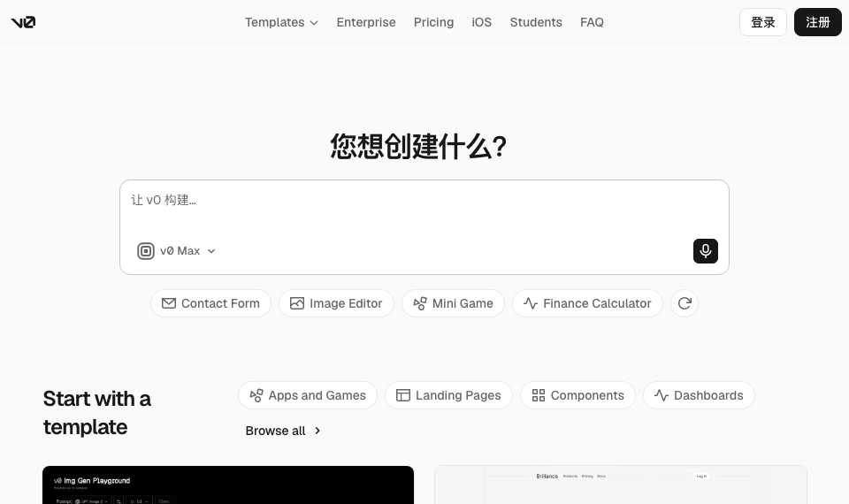Click the 您想创建什么? heading text
Image resolution: width=849 pixels, height=504 pixels.
coord(418,147)
